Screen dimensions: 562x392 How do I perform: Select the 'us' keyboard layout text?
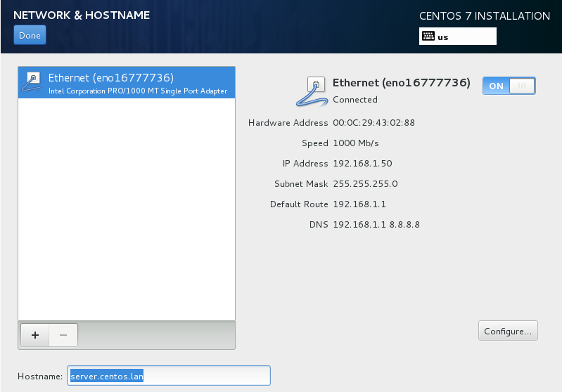[x=443, y=37]
